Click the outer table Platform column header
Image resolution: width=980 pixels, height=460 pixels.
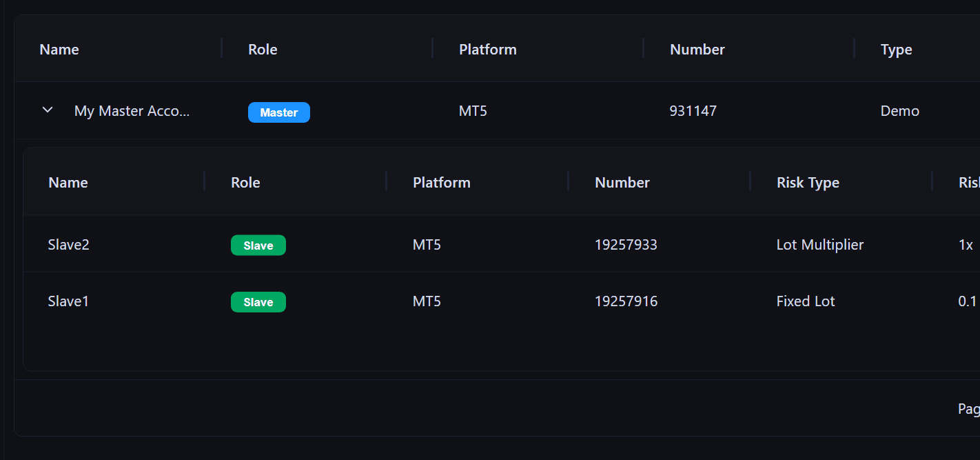487,50
